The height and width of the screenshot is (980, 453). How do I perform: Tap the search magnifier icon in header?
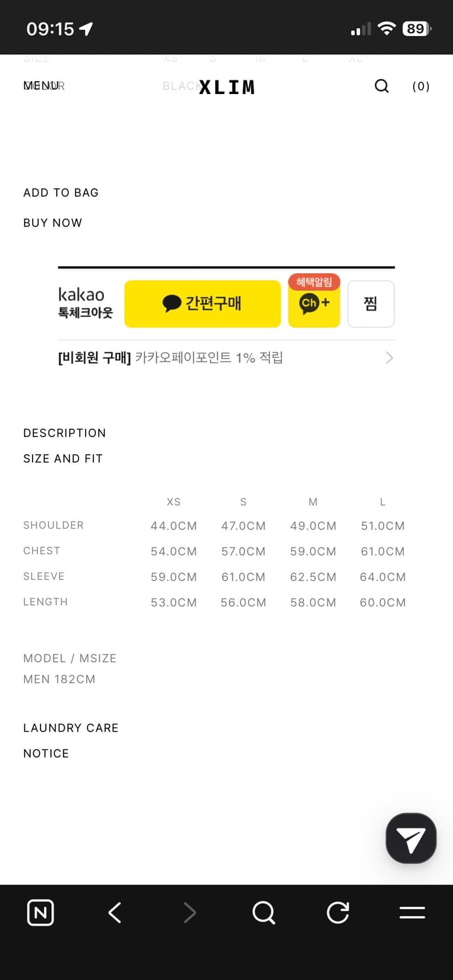[x=382, y=86]
